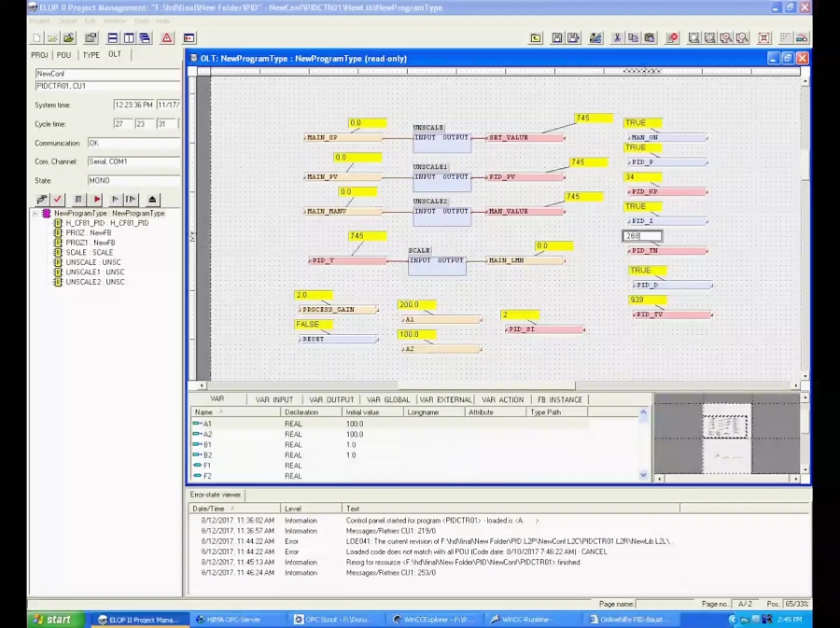Screen dimensions: 840x628
Task: Click the eject icon in control panel
Action: pos(153,200)
